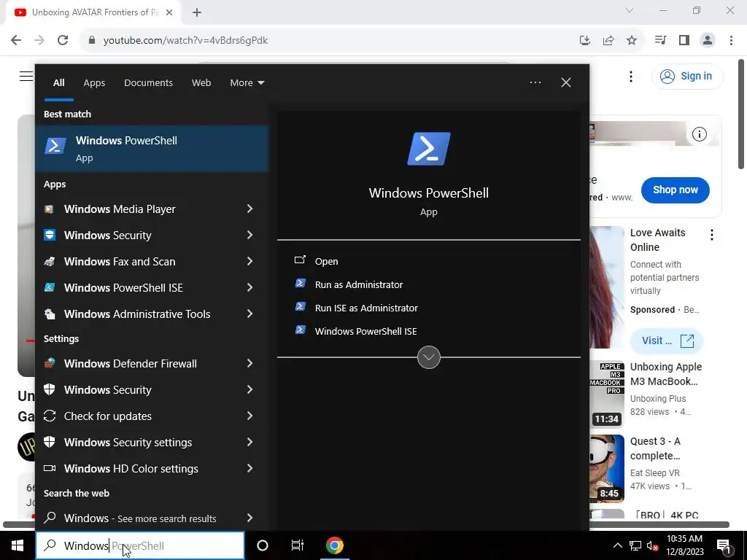
Task: Toggle the Chrome side panel icon
Action: pyautogui.click(x=684, y=41)
